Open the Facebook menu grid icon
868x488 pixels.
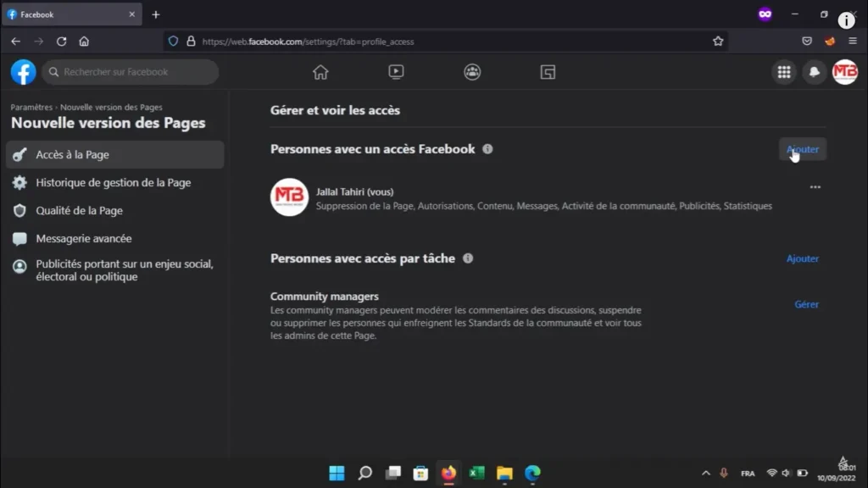784,72
